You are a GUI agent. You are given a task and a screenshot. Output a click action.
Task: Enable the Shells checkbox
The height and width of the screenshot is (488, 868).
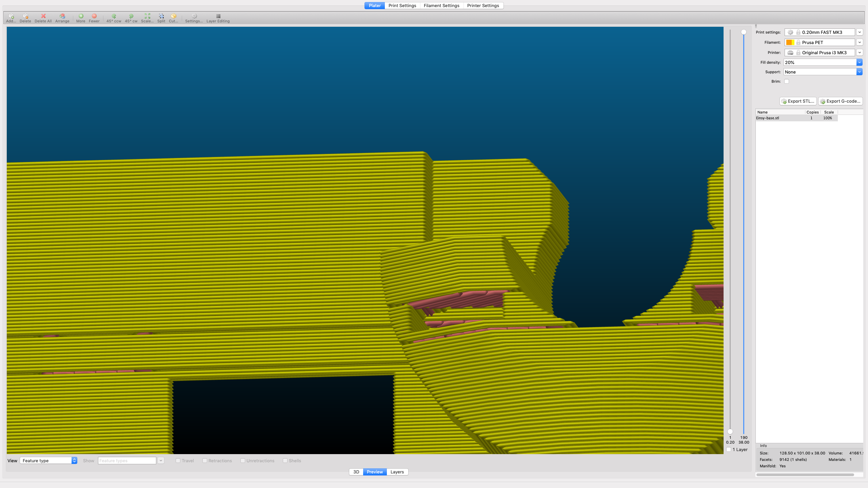[x=285, y=461]
